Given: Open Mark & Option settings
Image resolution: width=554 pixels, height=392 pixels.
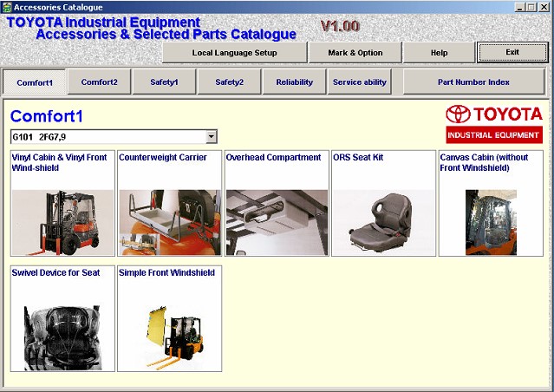Looking at the screenshot, I should point(355,53).
